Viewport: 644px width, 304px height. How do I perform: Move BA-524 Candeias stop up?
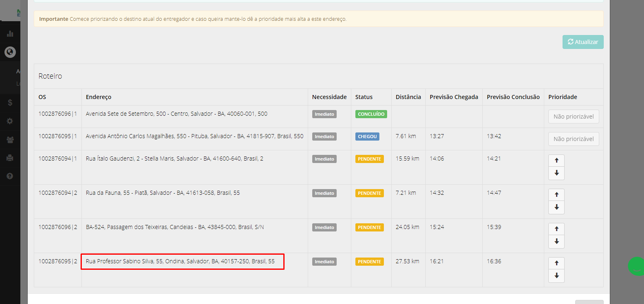(x=556, y=229)
